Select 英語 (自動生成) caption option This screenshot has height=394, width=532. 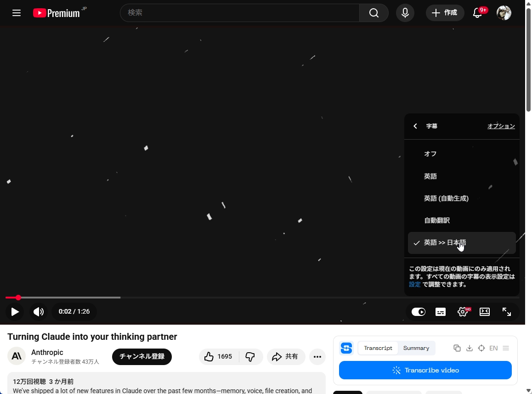click(446, 198)
